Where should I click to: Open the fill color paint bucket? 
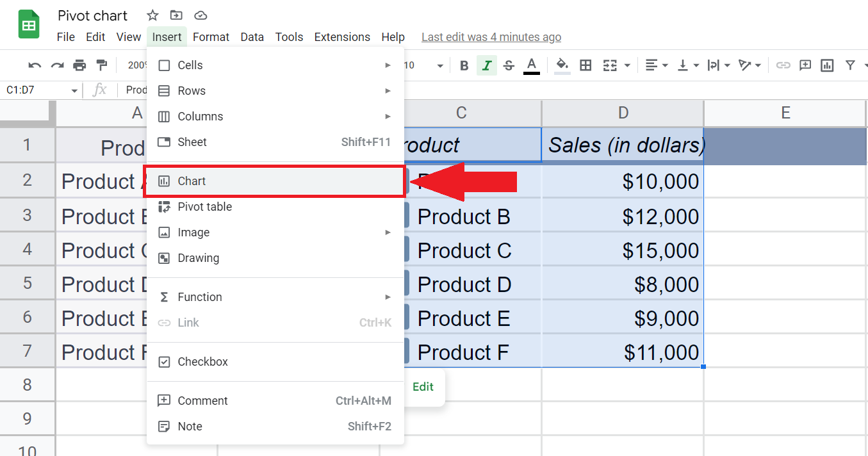click(x=562, y=65)
